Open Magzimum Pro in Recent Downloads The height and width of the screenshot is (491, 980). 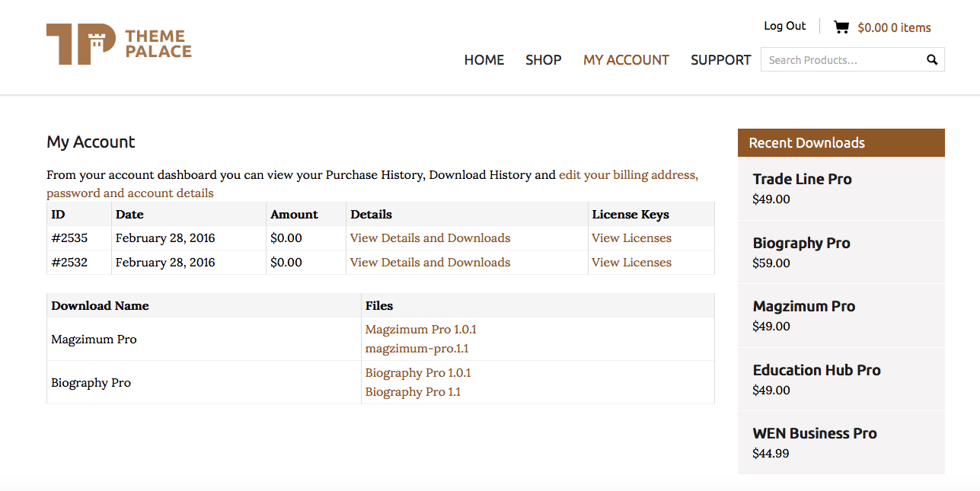[x=804, y=307]
